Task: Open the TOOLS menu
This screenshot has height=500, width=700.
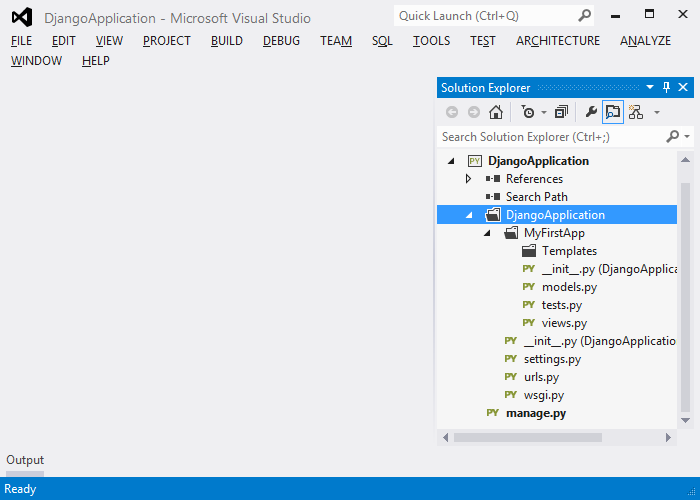Action: click(431, 41)
